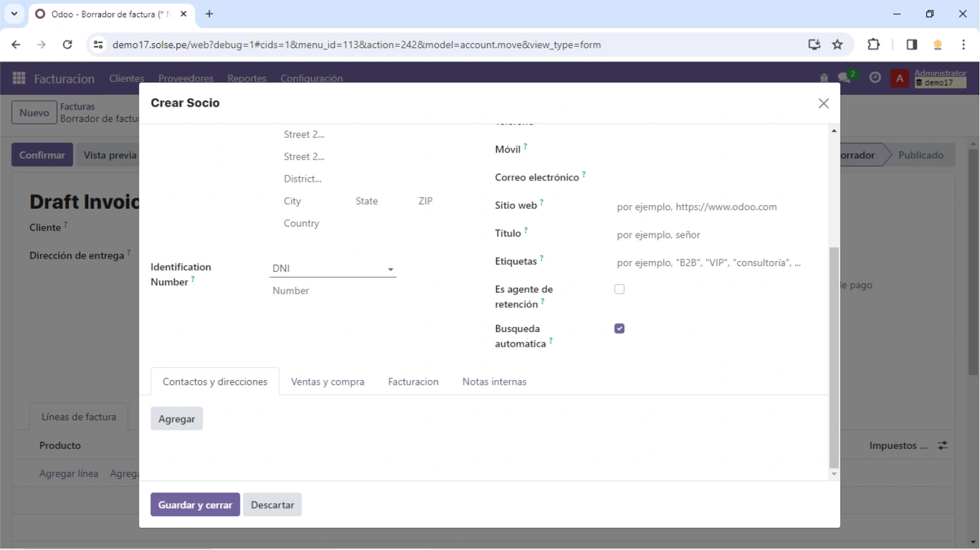
Task: Enable the Es agente de retención checkbox
Action: coord(619,289)
